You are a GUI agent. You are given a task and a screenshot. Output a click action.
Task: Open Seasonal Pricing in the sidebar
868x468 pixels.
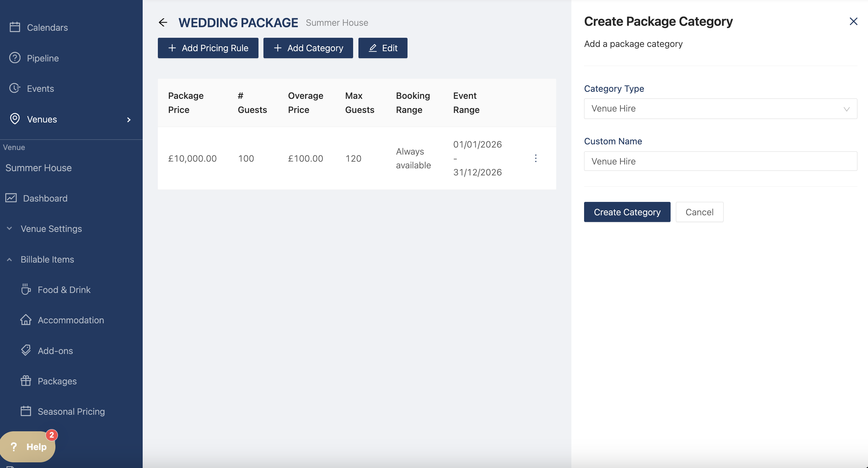[x=71, y=412]
